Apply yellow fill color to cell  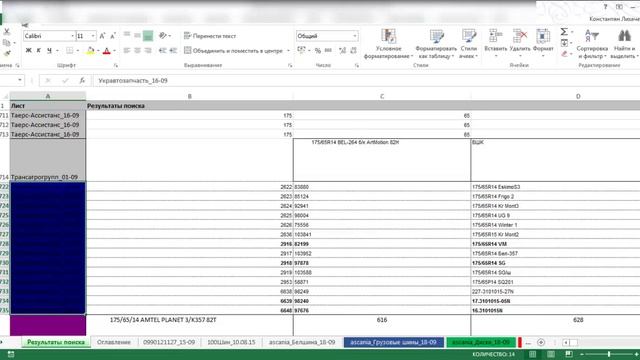(90, 51)
